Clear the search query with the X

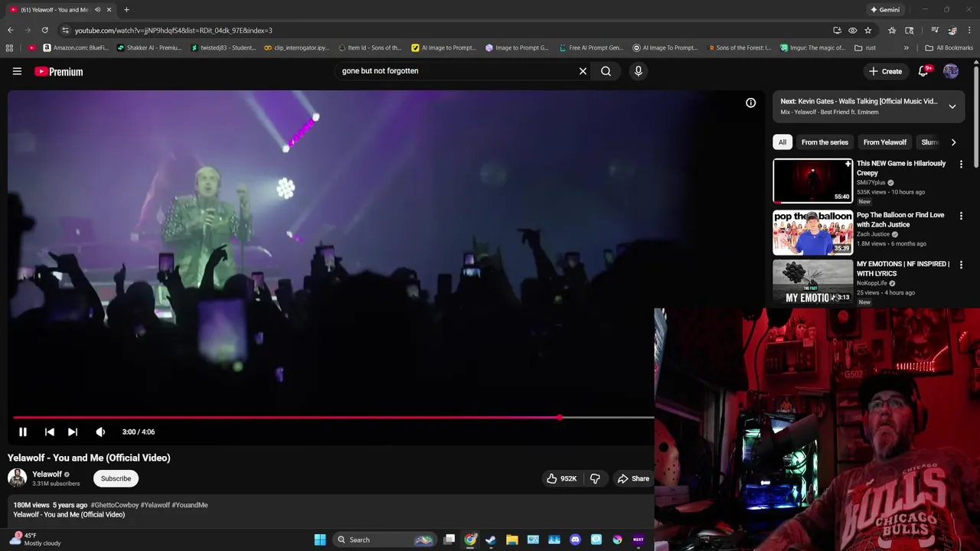(x=583, y=71)
